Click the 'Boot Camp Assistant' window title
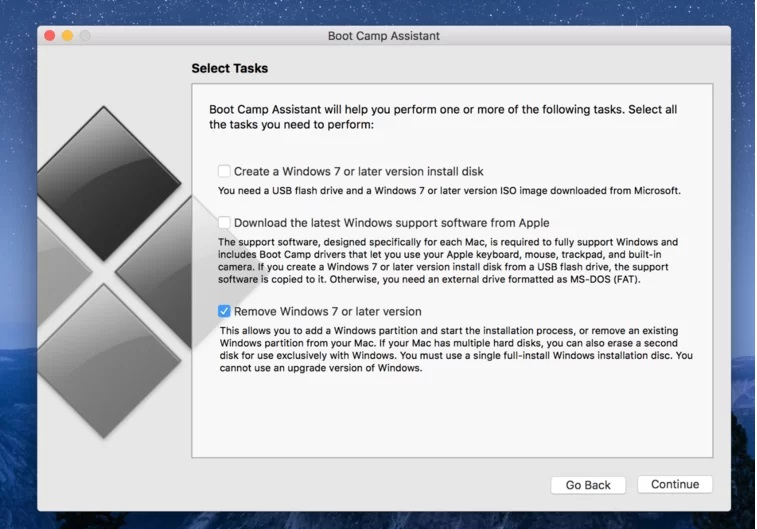The image size is (757, 529). pos(384,36)
